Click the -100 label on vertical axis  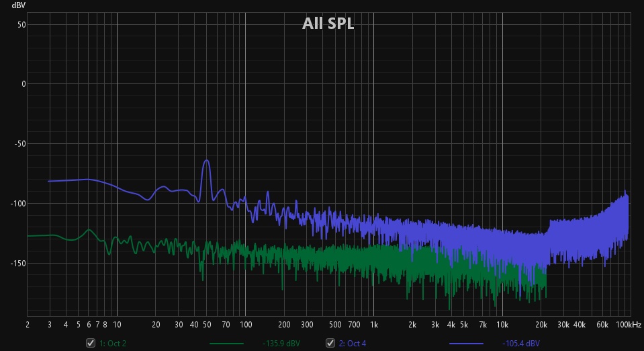tap(18, 204)
